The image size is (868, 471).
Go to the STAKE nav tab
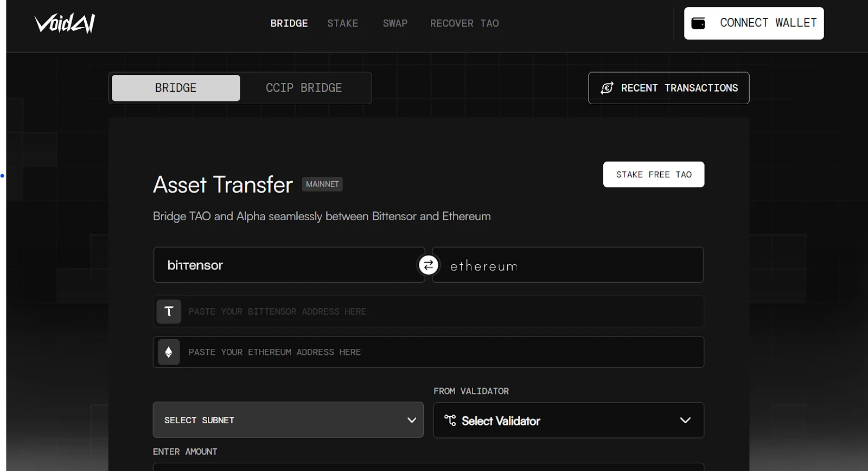click(342, 23)
